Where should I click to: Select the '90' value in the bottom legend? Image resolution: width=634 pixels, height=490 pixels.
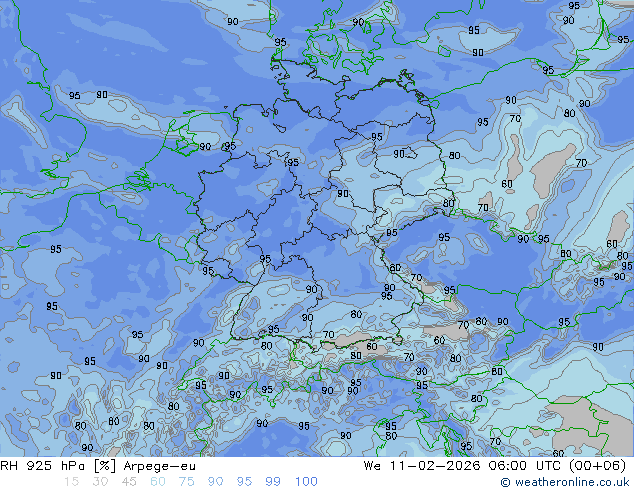coord(216,482)
